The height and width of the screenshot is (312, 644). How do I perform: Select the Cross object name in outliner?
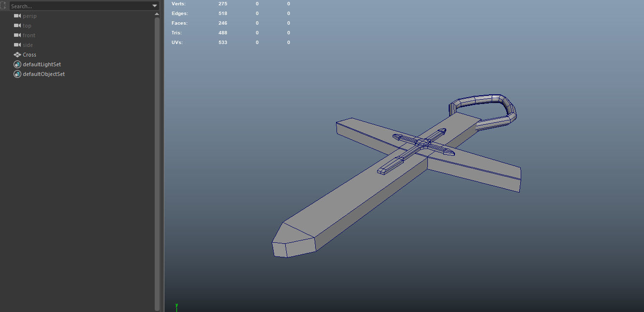click(x=29, y=55)
